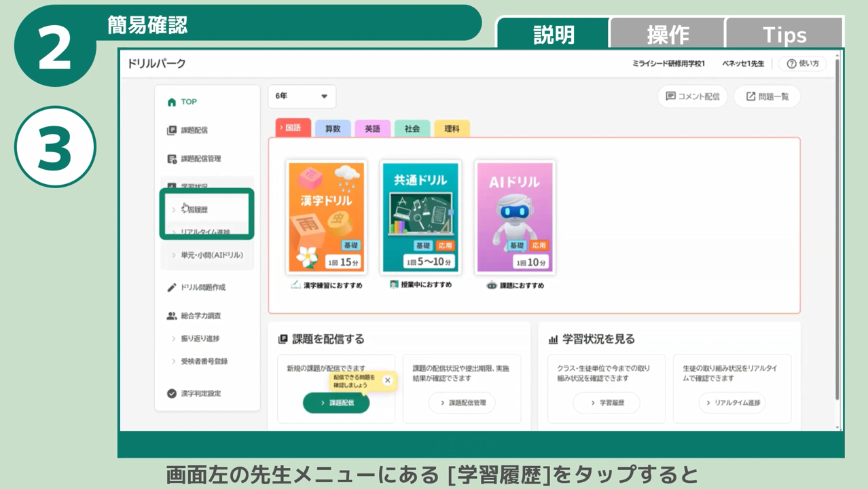
Task: Click the text 新規の課題が配信できます
Action: 326,369
